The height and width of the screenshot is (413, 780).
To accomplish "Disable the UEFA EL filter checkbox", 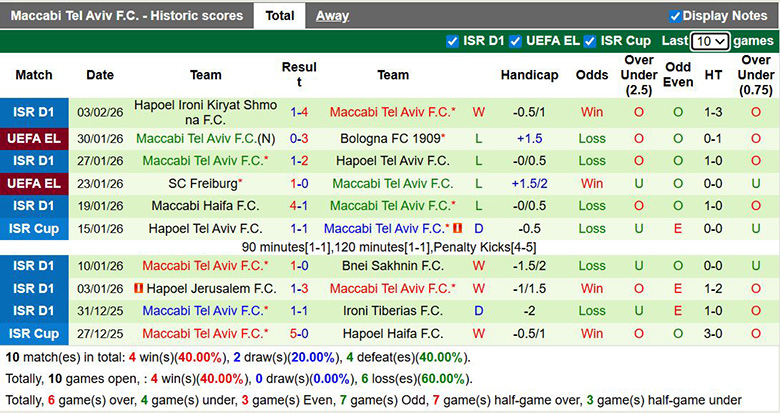I will tap(515, 41).
